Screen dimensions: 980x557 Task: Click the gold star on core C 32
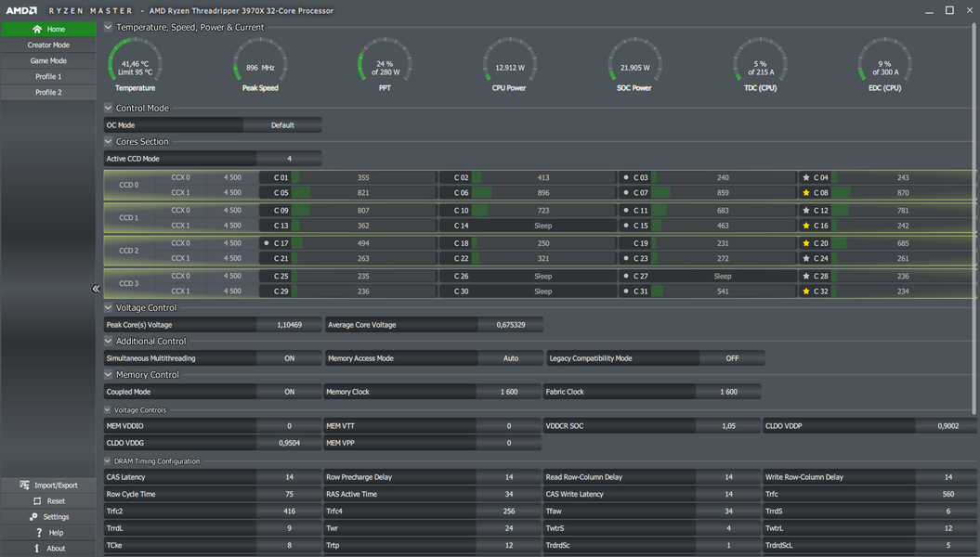(806, 291)
